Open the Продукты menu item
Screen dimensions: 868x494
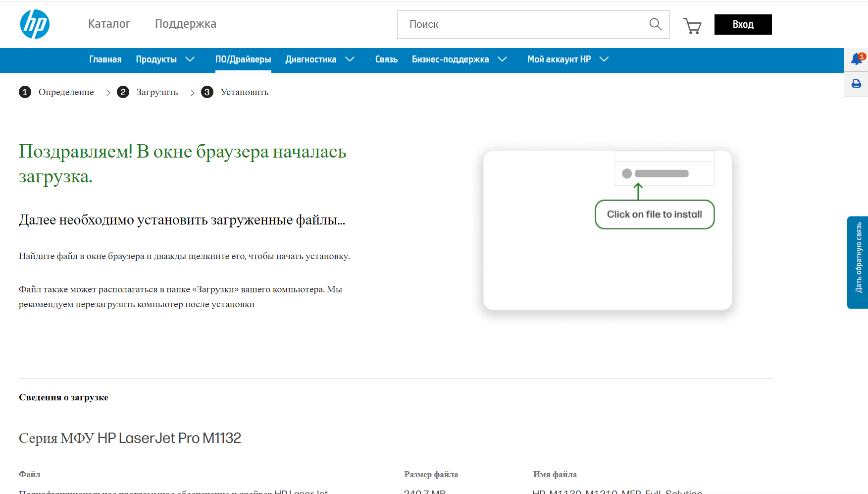pos(156,59)
